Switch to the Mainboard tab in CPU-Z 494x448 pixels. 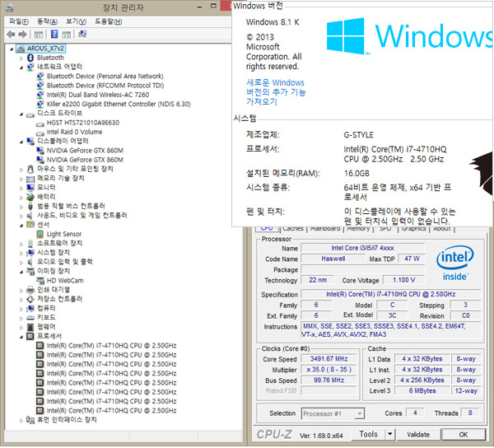[x=325, y=229]
